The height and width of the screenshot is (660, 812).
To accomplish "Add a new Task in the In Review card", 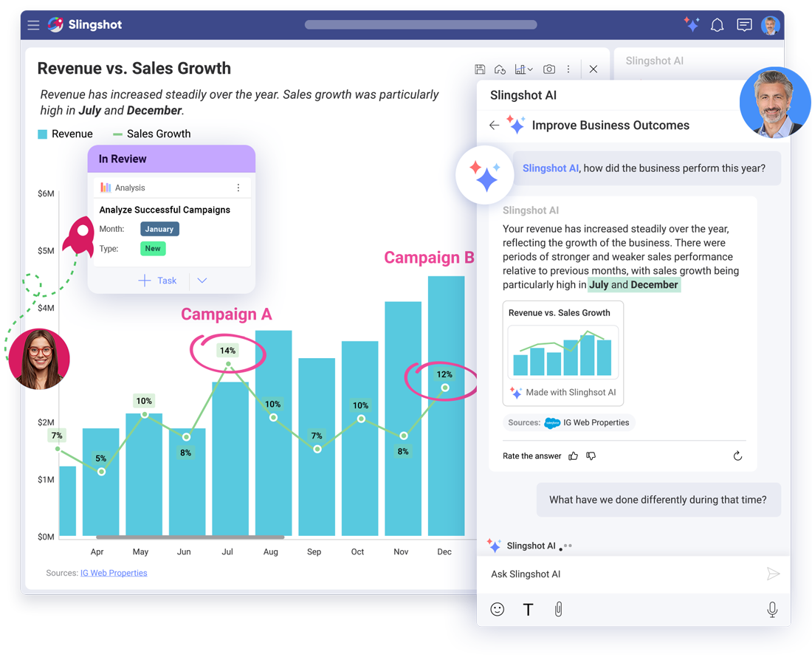I will pyautogui.click(x=159, y=281).
